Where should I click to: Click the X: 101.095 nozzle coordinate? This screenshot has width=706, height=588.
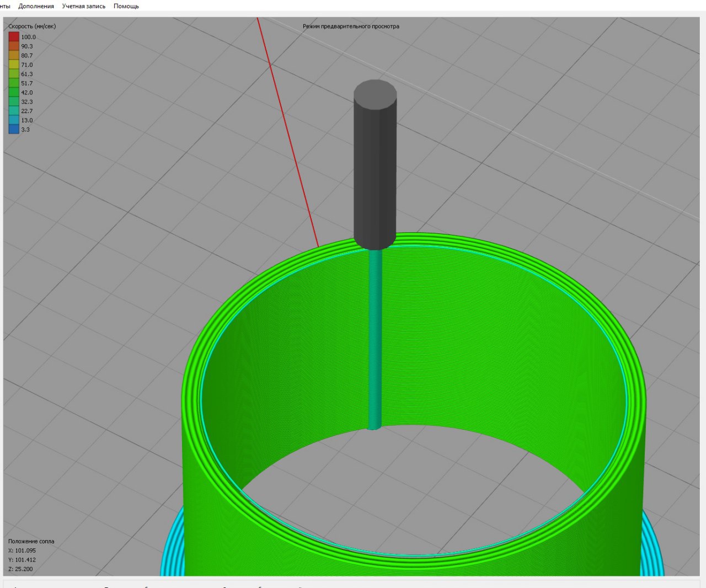tap(22, 550)
